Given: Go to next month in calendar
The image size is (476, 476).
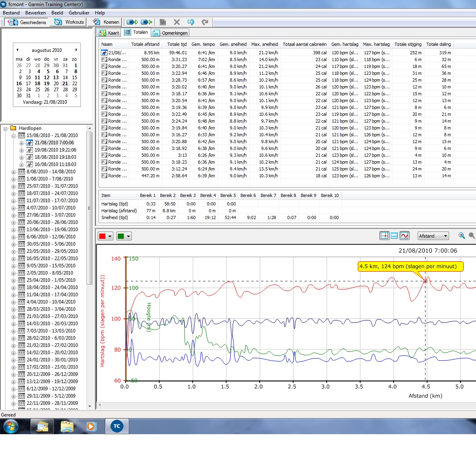Looking at the screenshot, I should point(76,50).
